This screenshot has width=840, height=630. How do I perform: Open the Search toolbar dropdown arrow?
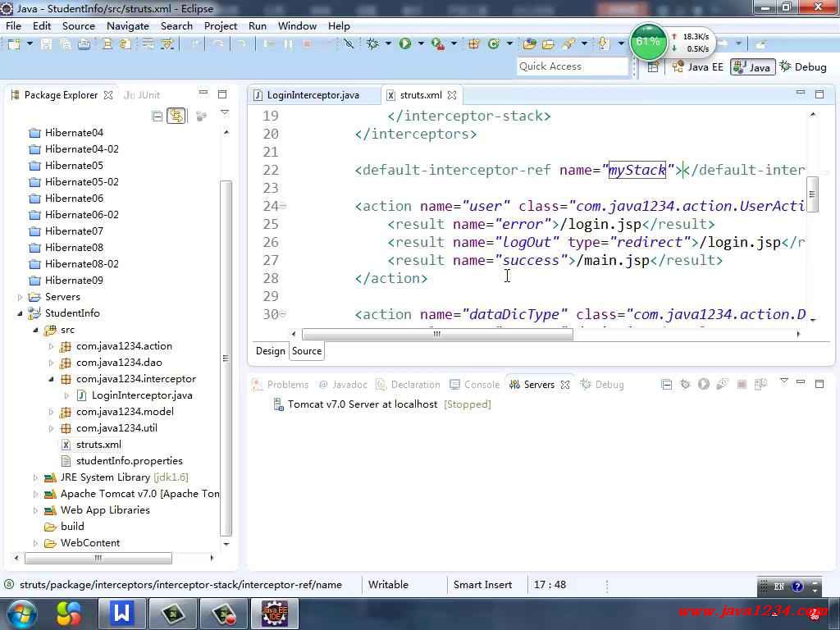coord(584,44)
